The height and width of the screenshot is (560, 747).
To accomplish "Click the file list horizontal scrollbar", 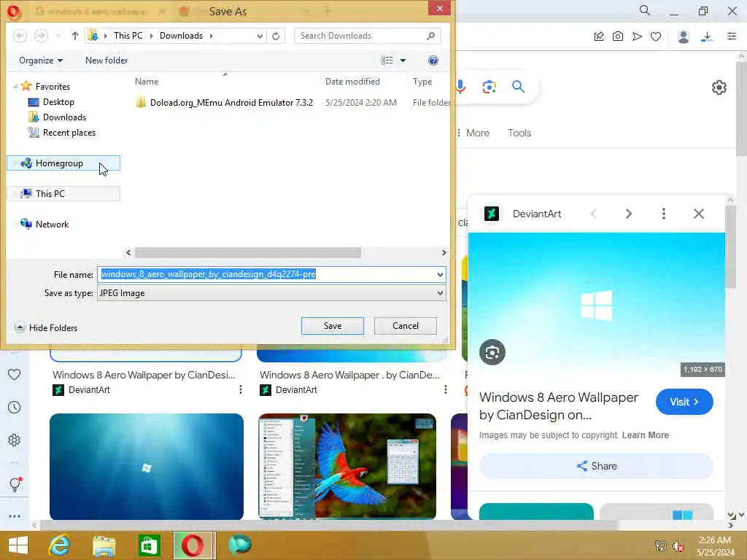I will click(248, 252).
